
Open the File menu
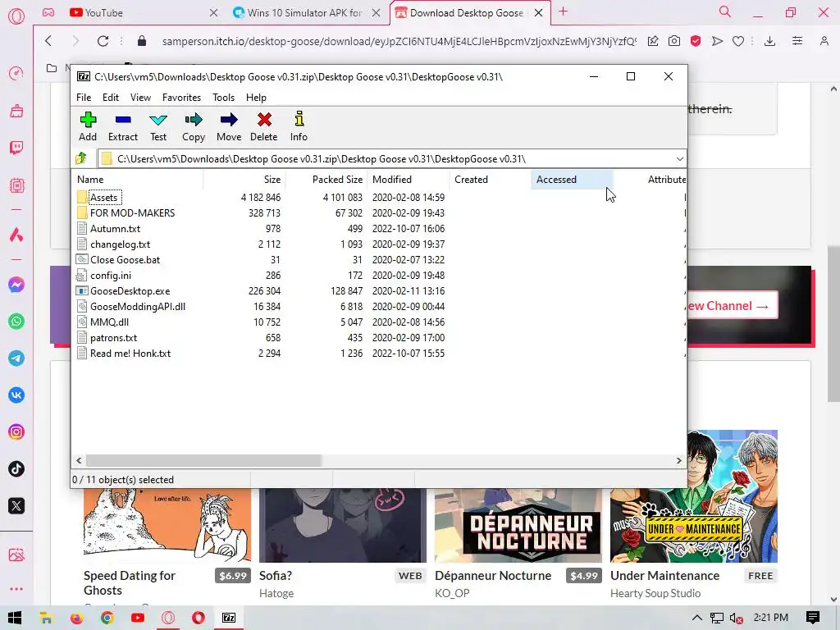click(x=84, y=98)
